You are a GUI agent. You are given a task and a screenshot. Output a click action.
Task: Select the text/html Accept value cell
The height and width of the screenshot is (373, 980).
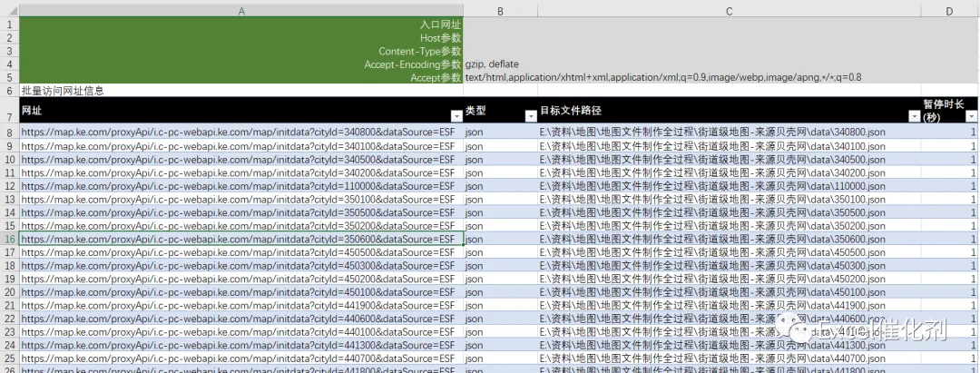click(x=501, y=77)
